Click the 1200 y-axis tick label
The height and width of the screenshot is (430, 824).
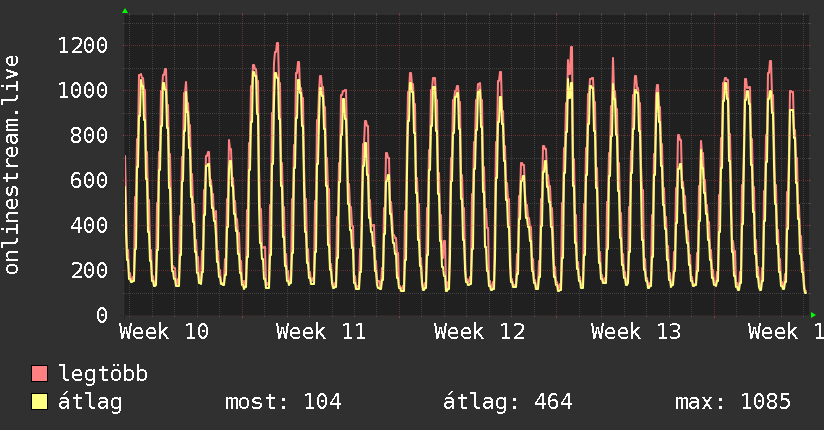click(83, 46)
